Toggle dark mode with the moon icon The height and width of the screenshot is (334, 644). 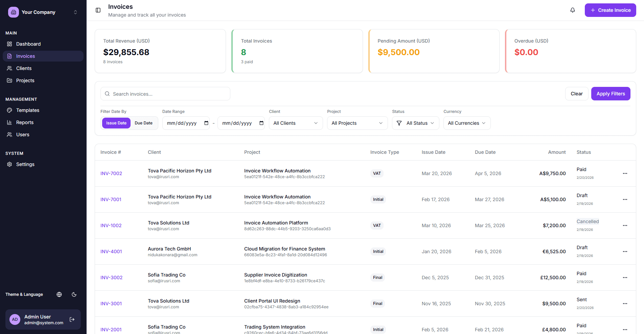click(x=74, y=294)
